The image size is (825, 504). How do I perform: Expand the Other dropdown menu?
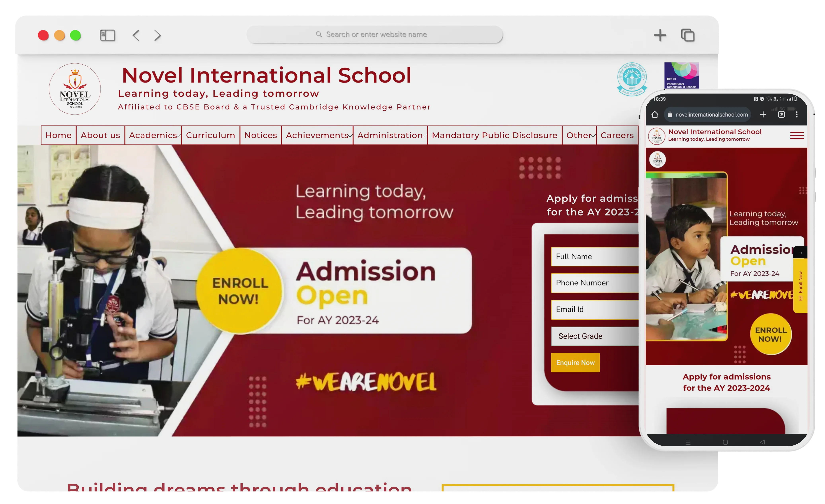[x=579, y=135]
